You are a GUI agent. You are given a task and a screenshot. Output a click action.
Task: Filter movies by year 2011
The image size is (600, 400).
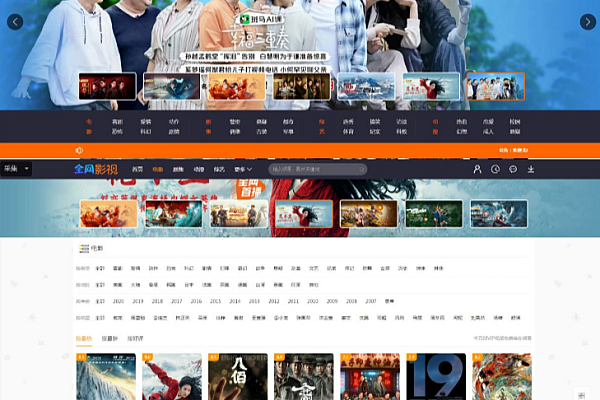[x=293, y=301]
